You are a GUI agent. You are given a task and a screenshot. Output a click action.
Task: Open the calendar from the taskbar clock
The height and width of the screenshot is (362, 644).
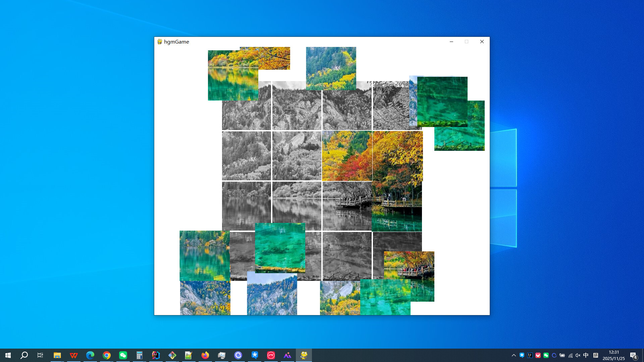(x=613, y=355)
